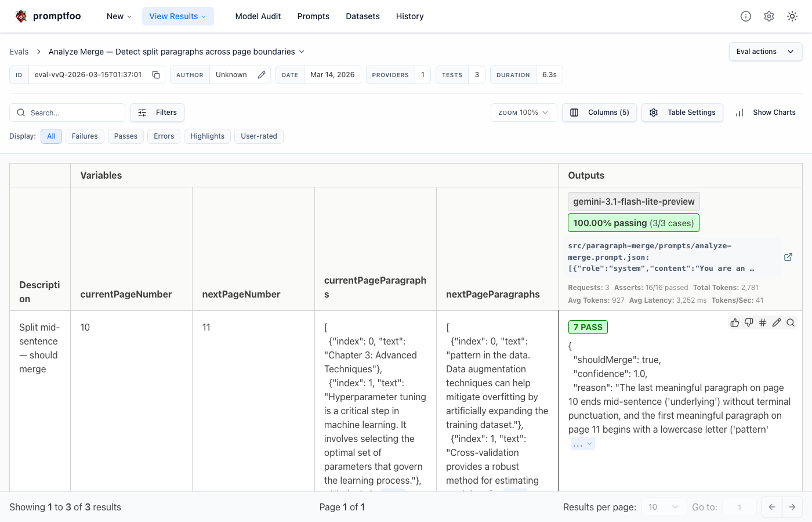The height and width of the screenshot is (522, 812).
Task: Show Charts for this eval
Action: point(766,113)
